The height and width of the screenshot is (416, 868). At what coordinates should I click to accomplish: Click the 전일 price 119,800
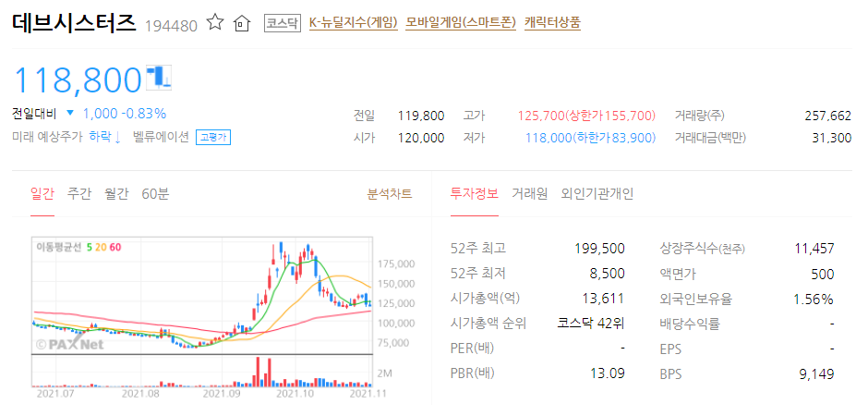[x=421, y=116]
